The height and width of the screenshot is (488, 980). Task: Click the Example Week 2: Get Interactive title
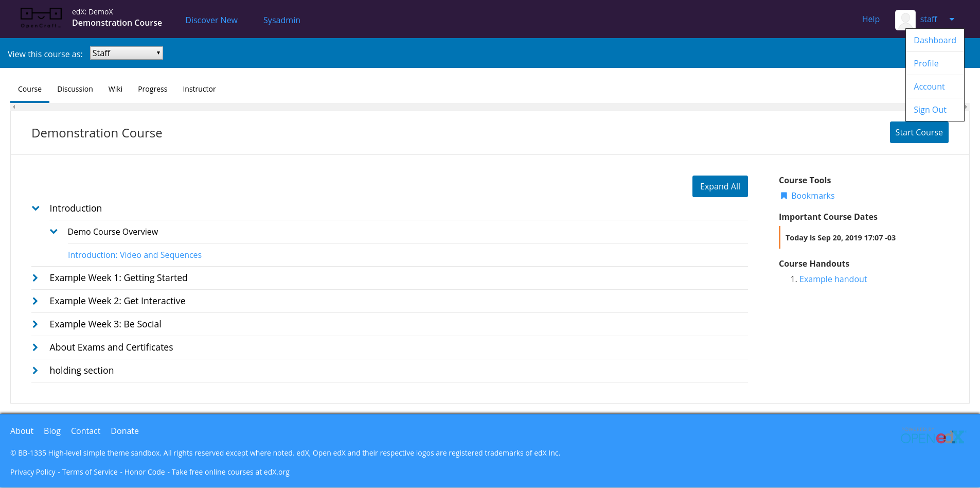click(x=117, y=301)
